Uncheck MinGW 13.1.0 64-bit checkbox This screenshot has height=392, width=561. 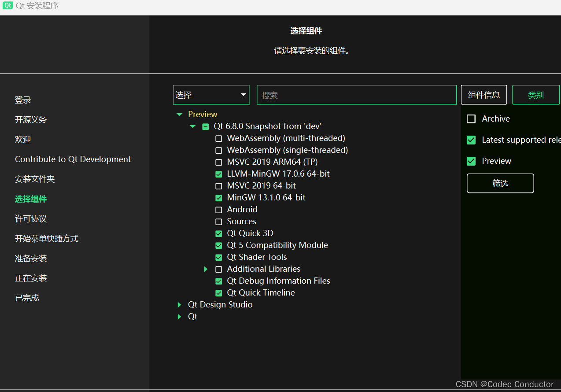point(218,198)
